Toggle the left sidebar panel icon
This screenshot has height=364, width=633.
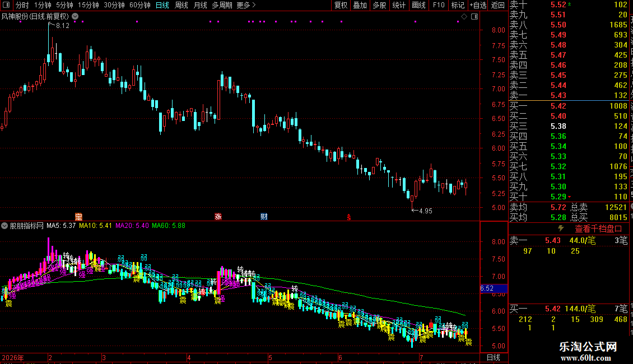coord(6,5)
